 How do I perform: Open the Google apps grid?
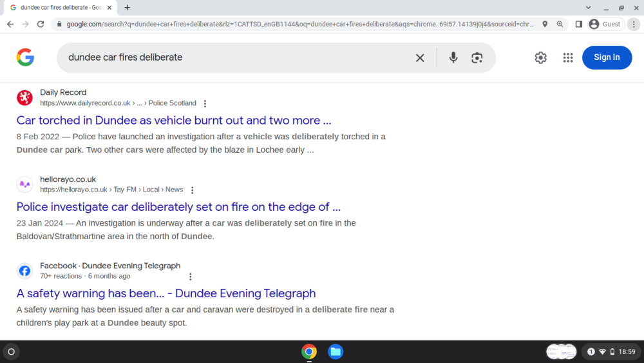tap(568, 57)
